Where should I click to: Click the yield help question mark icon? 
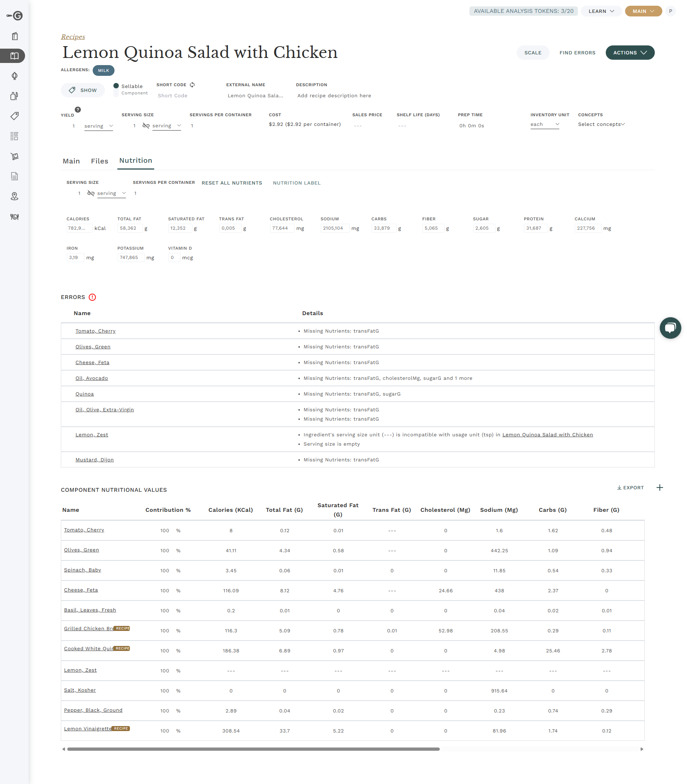(78, 109)
